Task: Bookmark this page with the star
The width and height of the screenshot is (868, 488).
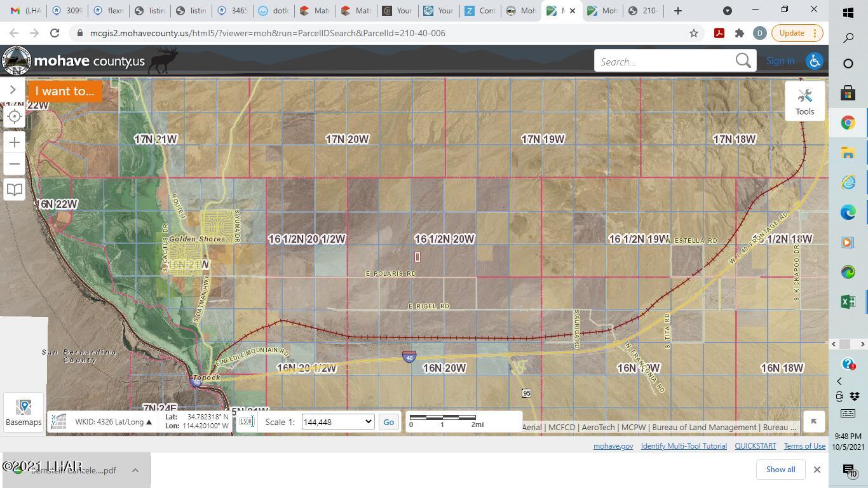Action: 694,33
